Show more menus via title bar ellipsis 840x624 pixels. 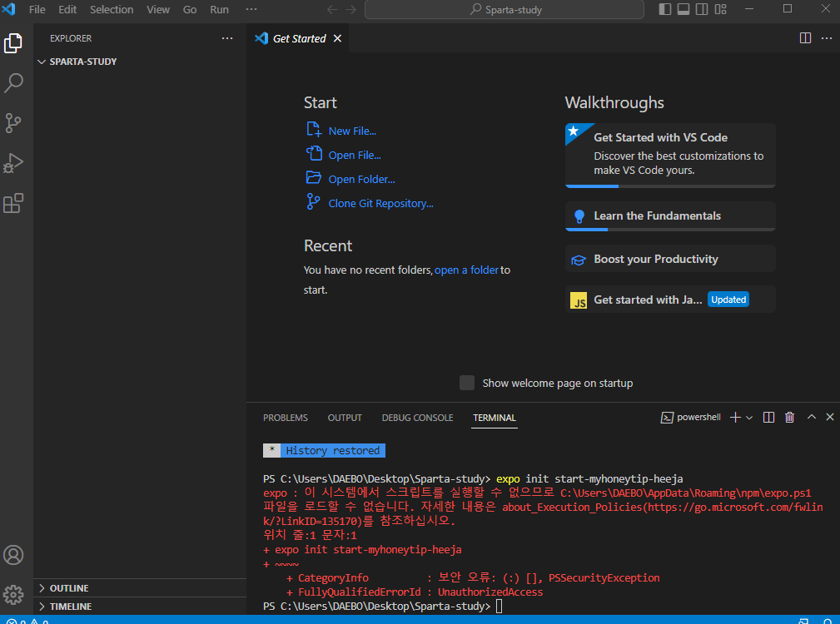[251, 9]
